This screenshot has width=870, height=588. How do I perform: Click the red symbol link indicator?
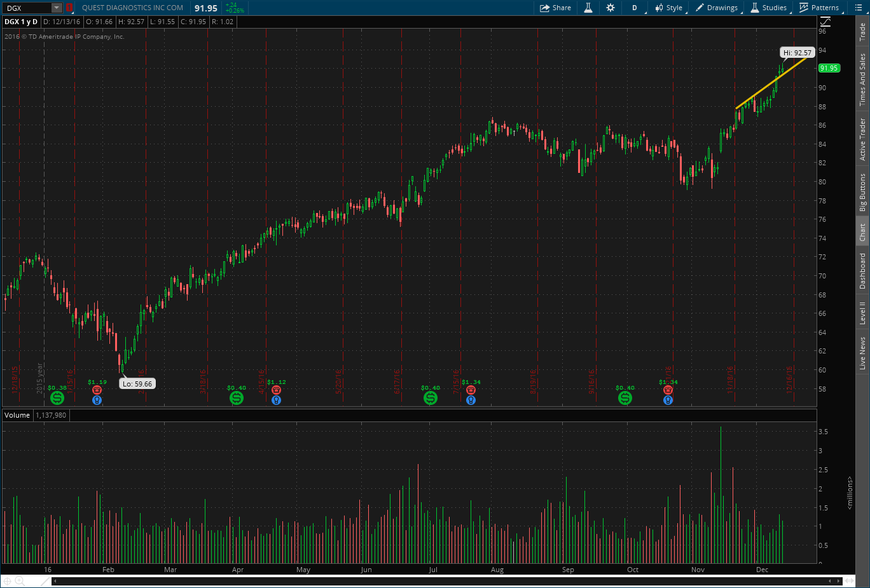(69, 8)
